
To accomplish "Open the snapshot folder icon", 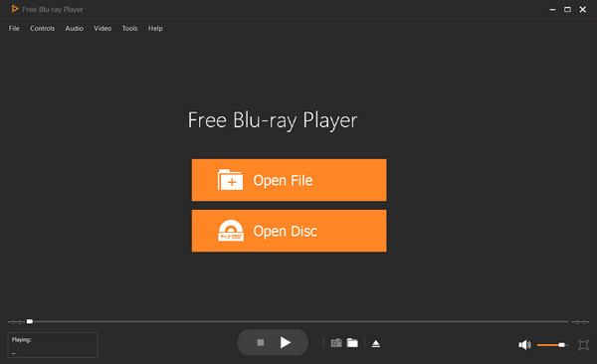I will [x=352, y=343].
